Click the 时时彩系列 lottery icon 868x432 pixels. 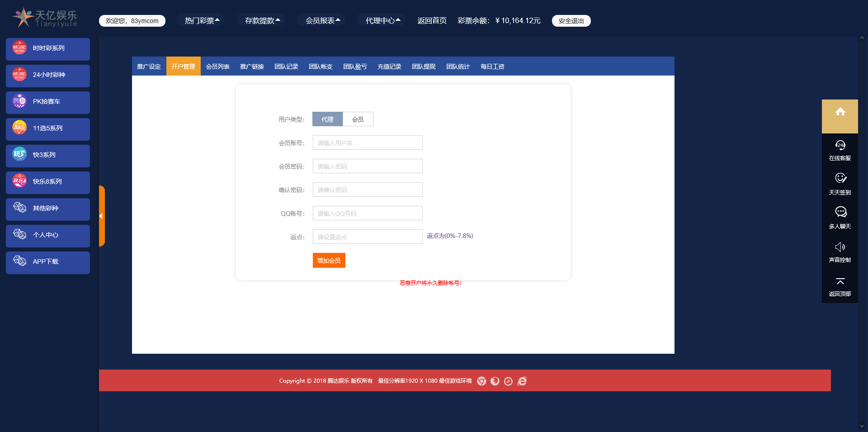[19, 47]
